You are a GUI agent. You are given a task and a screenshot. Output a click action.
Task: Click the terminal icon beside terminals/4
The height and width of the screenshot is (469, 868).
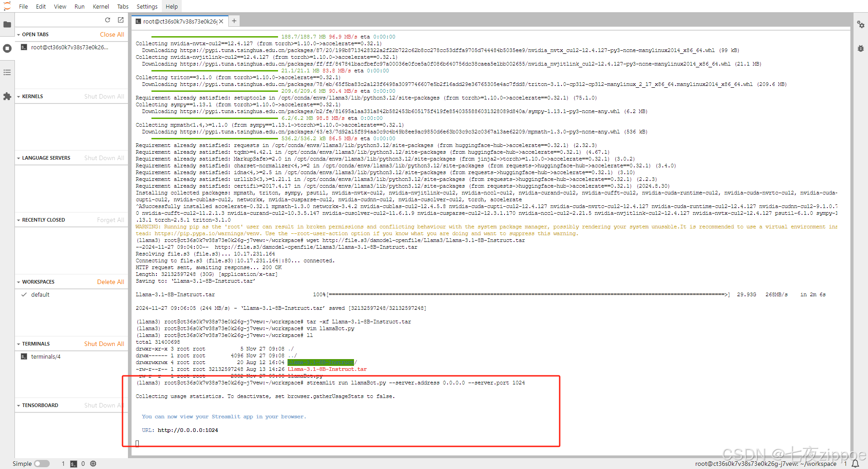click(24, 356)
